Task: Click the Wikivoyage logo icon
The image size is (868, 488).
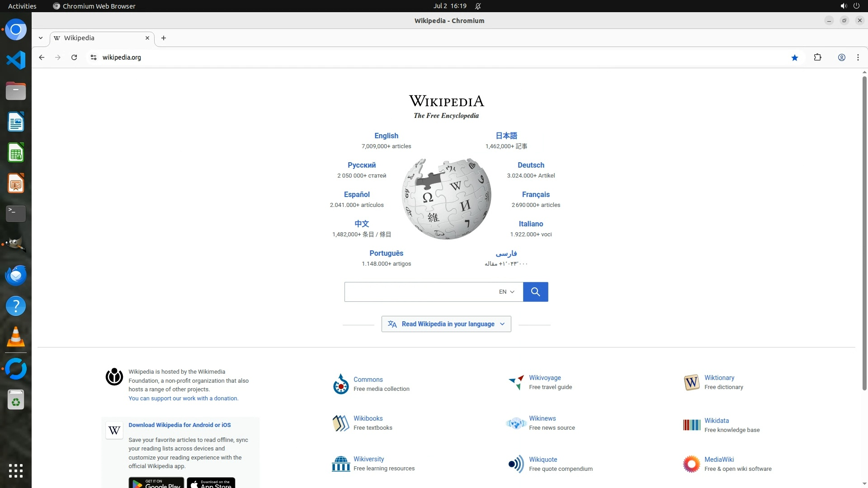Action: 516,382
